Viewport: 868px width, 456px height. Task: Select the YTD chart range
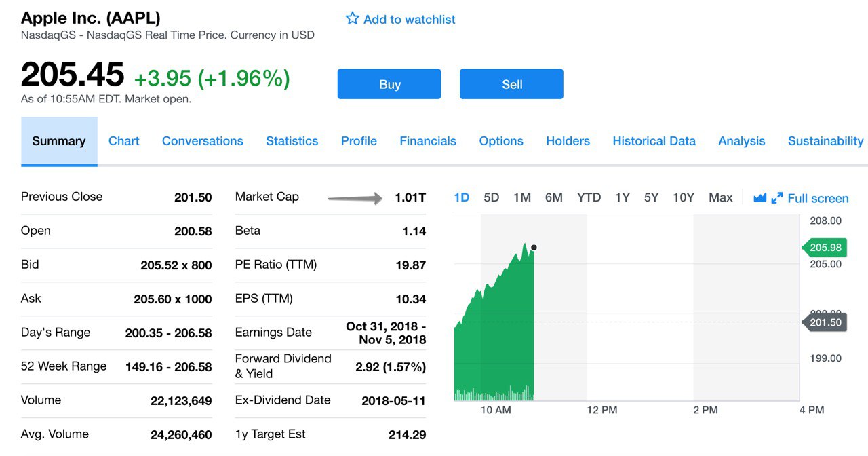click(589, 197)
